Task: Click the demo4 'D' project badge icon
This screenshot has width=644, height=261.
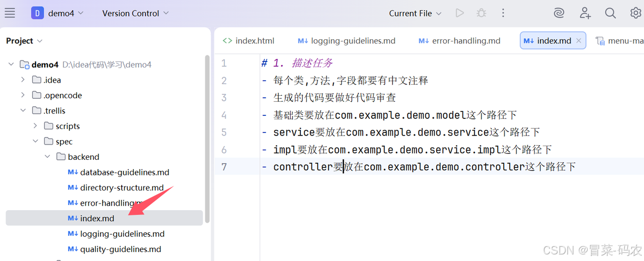Action: point(37,13)
